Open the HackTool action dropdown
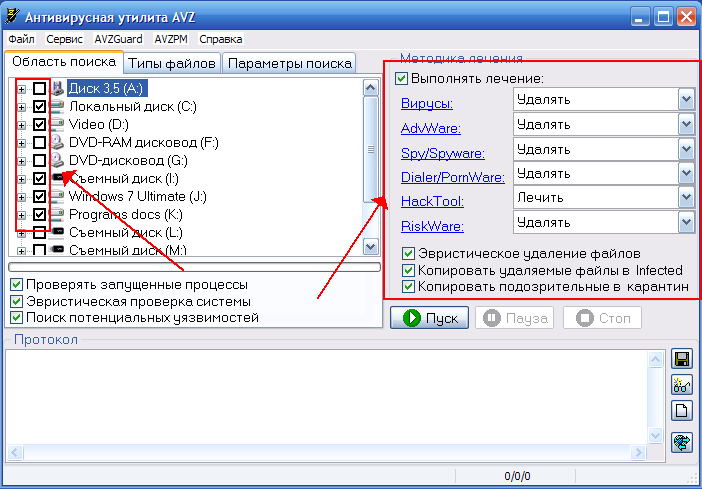Viewport: 702px width, 489px height. pyautogui.click(x=686, y=197)
